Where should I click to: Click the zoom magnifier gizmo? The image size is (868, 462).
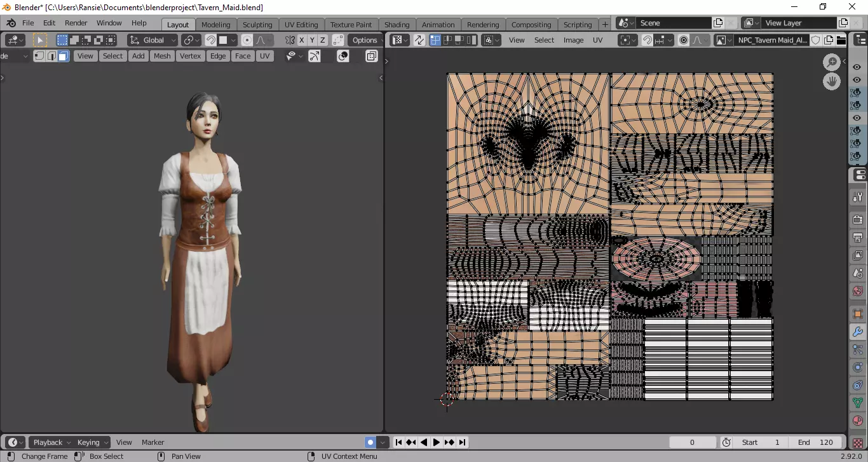(x=832, y=62)
